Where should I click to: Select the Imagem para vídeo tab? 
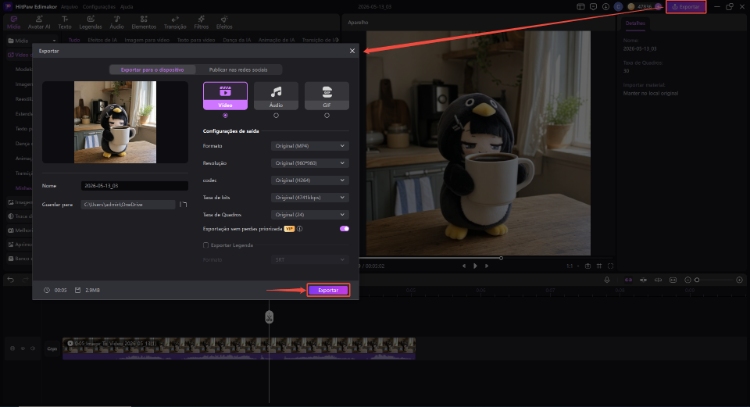tap(147, 40)
